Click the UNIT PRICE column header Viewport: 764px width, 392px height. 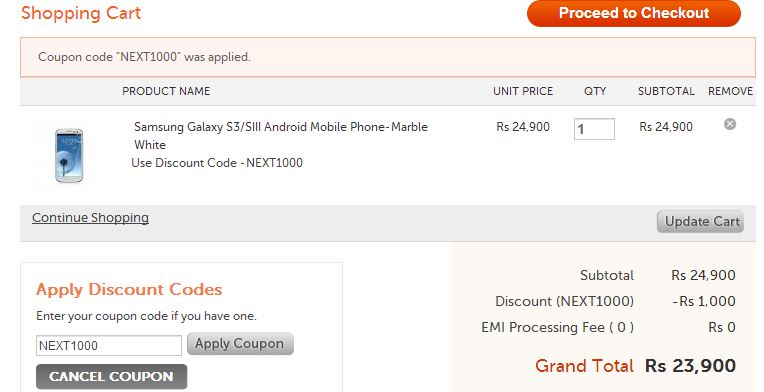[x=523, y=91]
